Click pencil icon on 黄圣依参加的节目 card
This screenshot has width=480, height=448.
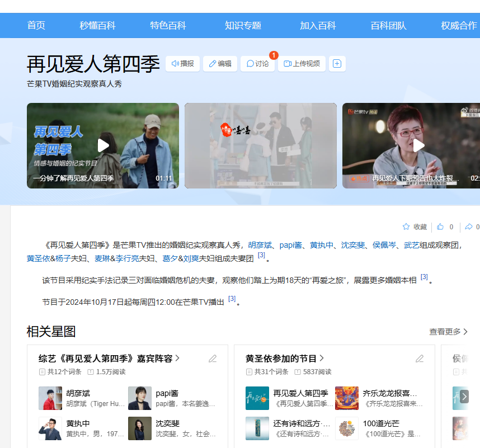click(420, 359)
